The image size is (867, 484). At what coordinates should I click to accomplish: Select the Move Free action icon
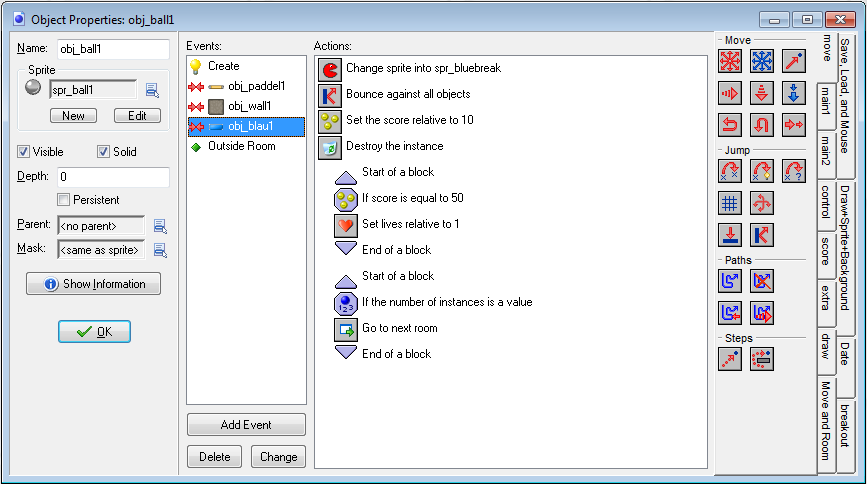coord(762,61)
